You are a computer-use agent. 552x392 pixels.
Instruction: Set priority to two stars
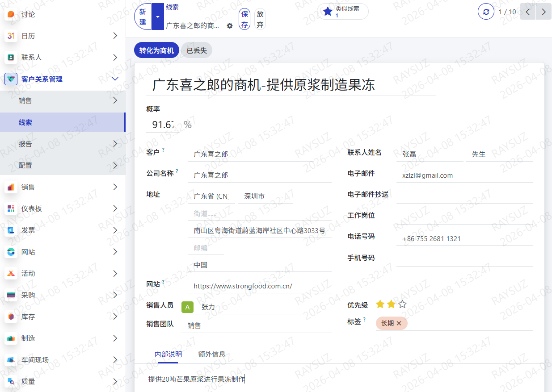tap(392, 304)
